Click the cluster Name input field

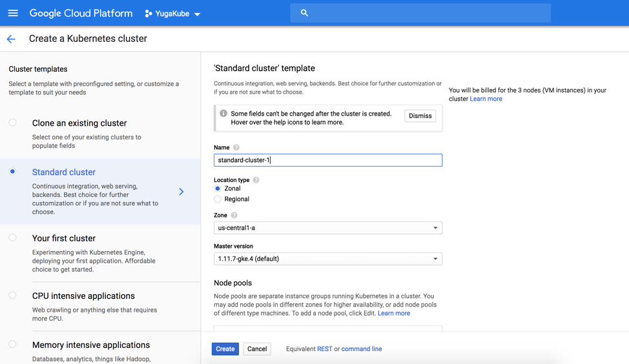(x=327, y=160)
